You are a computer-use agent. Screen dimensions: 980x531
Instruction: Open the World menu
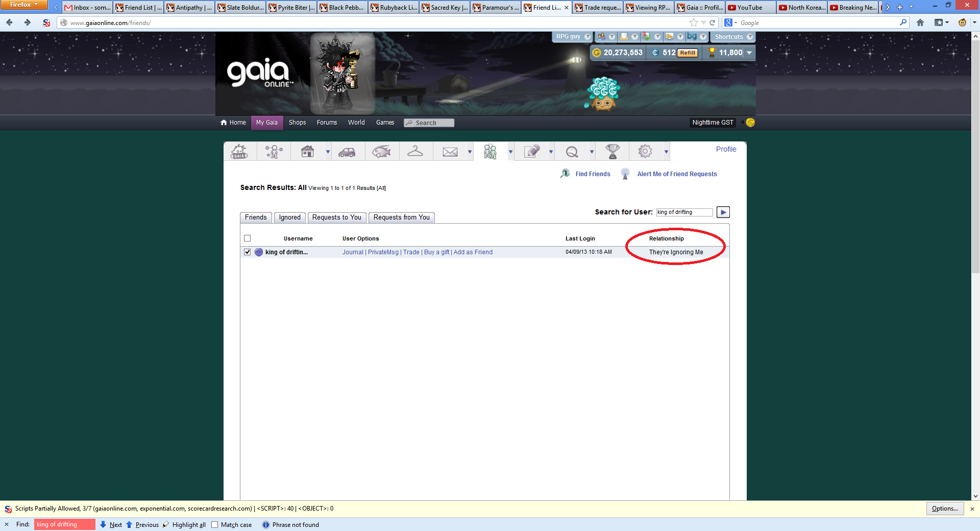[x=356, y=123]
